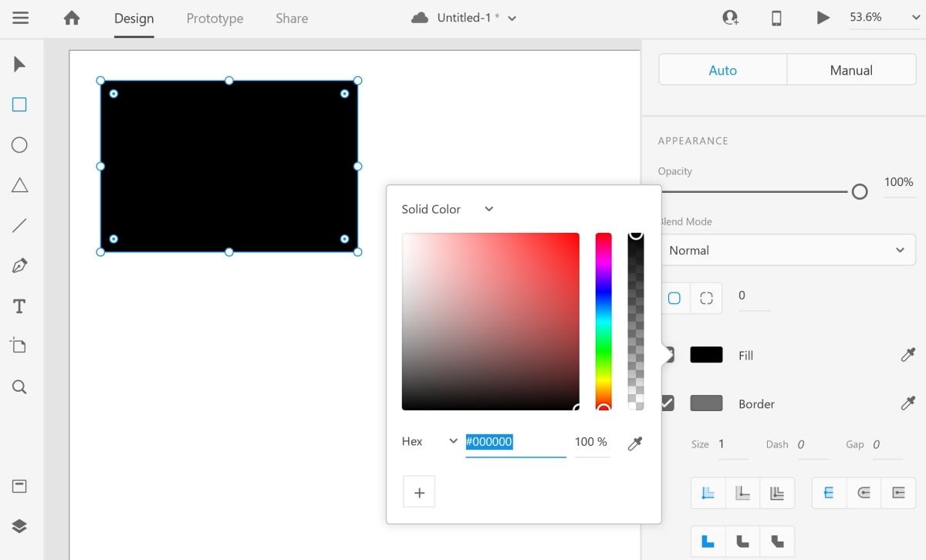Viewport: 926px width, 560px height.
Task: Click the black rectangle on canvas
Action: 229,166
